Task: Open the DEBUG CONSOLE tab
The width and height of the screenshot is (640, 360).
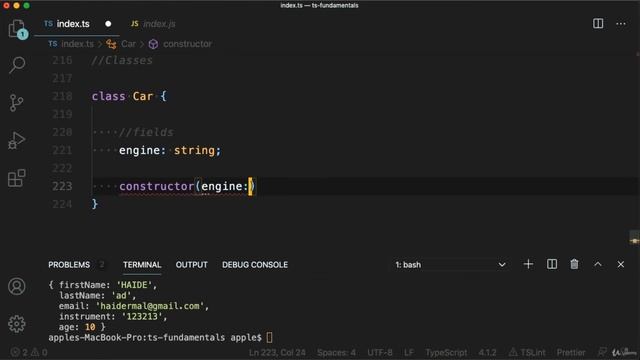Action: [255, 265]
